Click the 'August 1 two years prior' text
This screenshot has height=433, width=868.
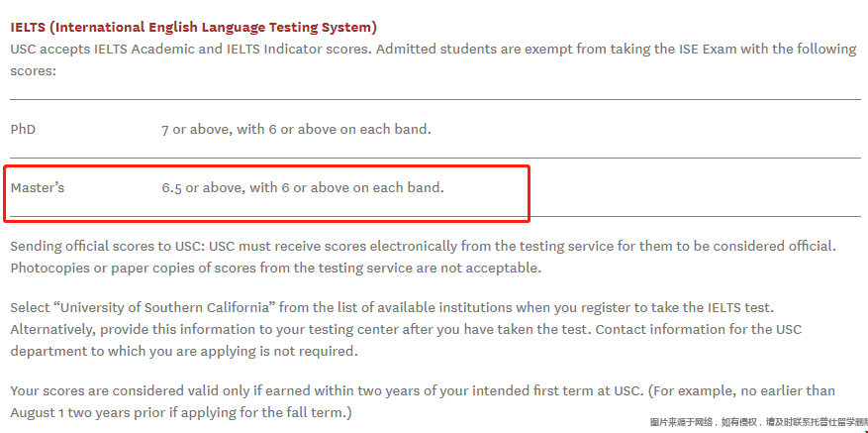[x=83, y=413]
